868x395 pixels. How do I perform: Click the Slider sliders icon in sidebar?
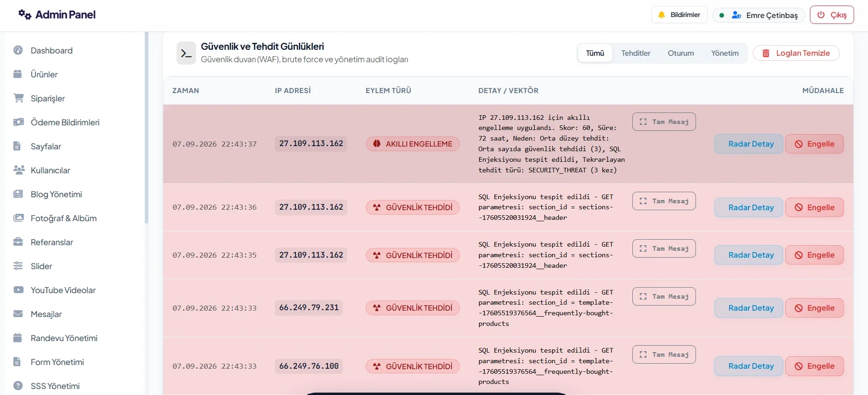click(18, 266)
